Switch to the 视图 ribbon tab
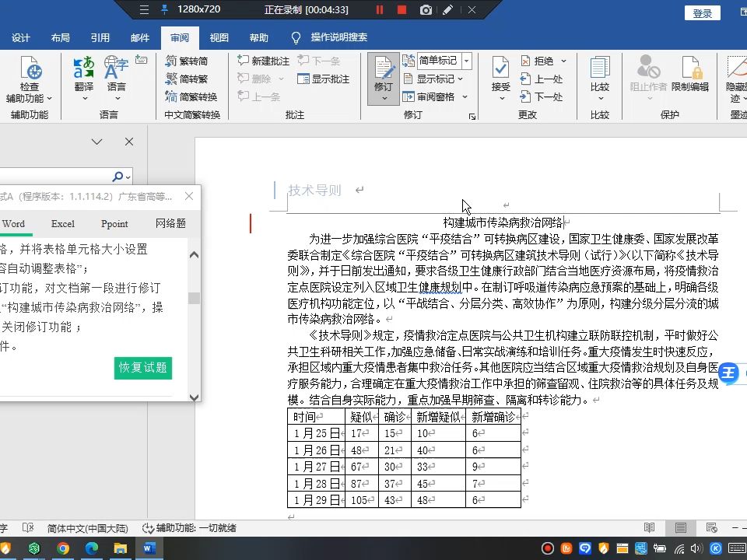The width and height of the screenshot is (747, 560). point(219,37)
